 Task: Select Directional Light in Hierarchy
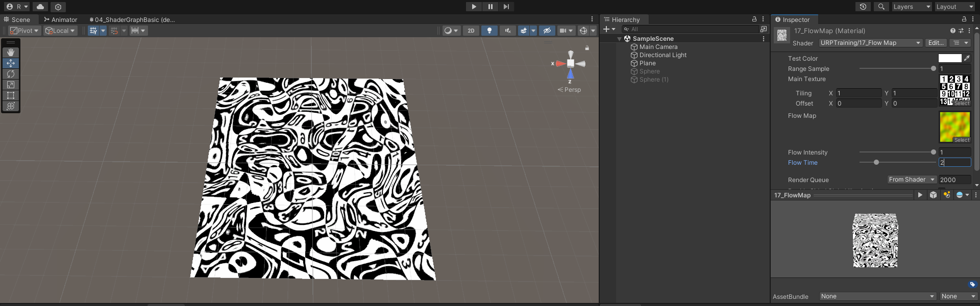[663, 55]
